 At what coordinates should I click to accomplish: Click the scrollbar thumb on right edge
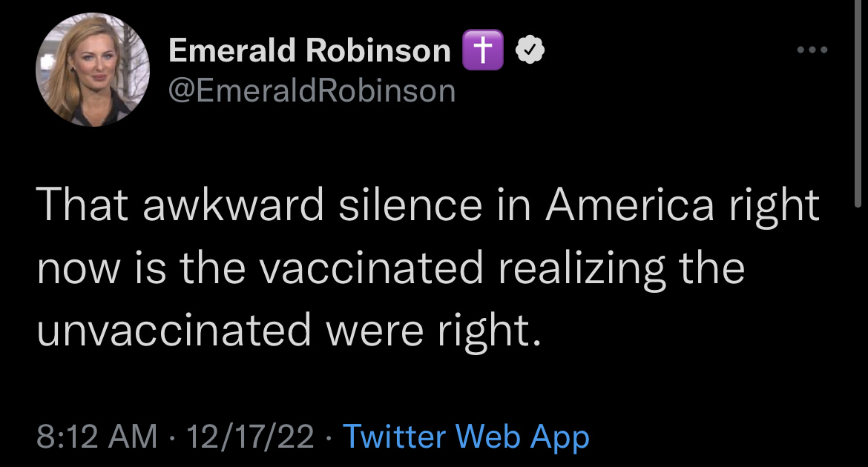click(858, 104)
